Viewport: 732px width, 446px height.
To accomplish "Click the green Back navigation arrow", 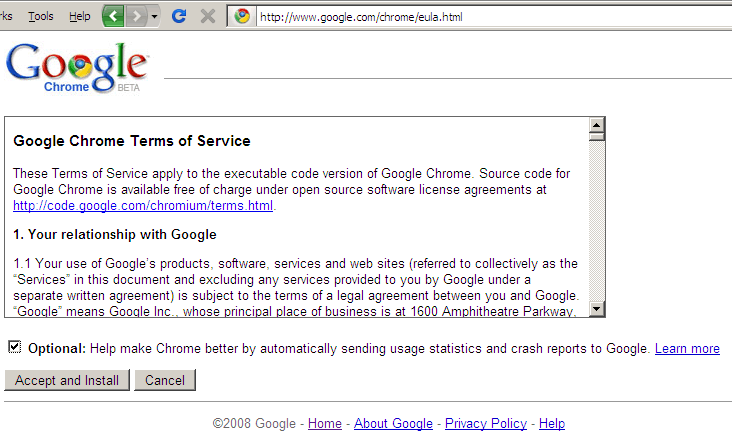I will point(115,16).
